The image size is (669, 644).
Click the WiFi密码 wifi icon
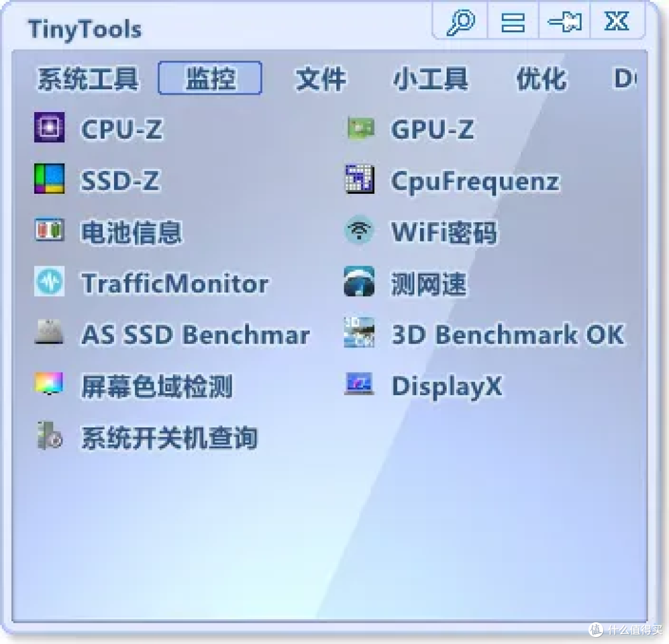click(x=359, y=230)
